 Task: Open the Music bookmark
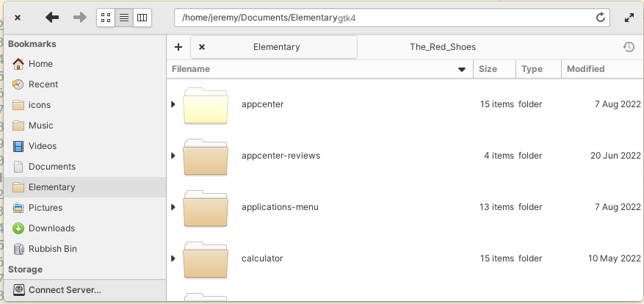[84, 126]
